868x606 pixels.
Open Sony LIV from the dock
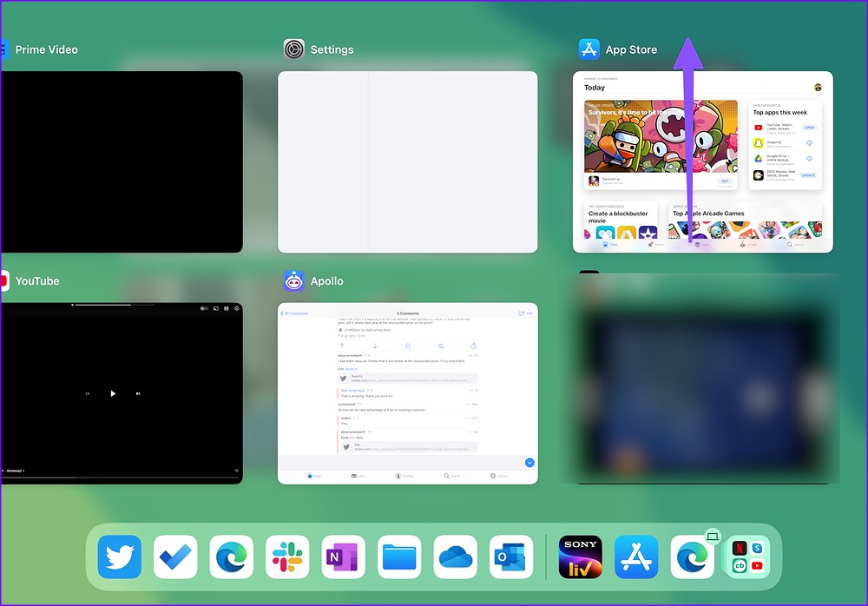coord(580,557)
